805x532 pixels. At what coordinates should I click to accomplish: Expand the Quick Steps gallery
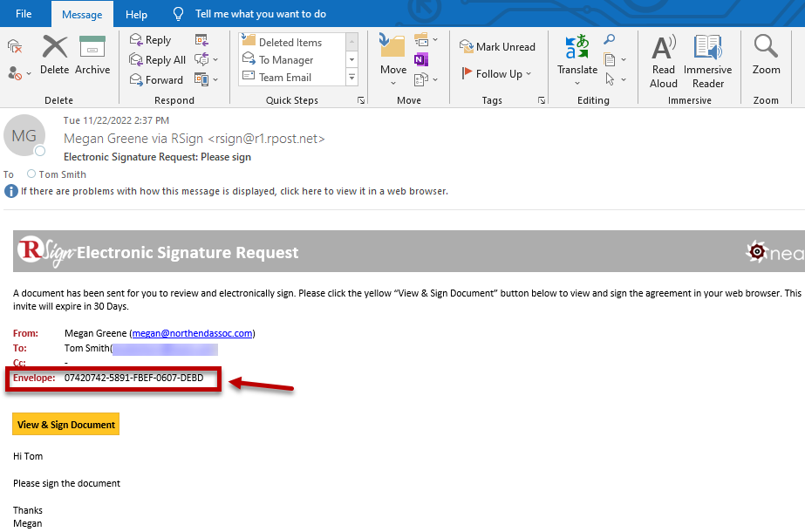(x=352, y=78)
